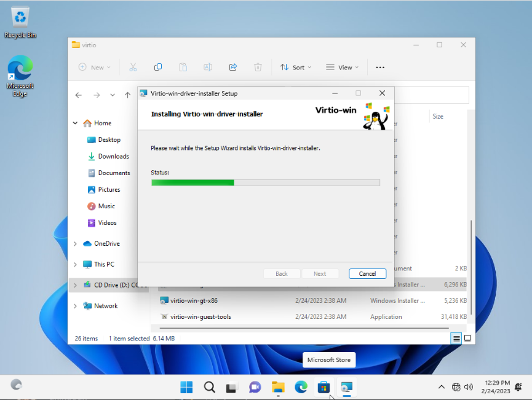Open the View dropdown menu

point(342,67)
